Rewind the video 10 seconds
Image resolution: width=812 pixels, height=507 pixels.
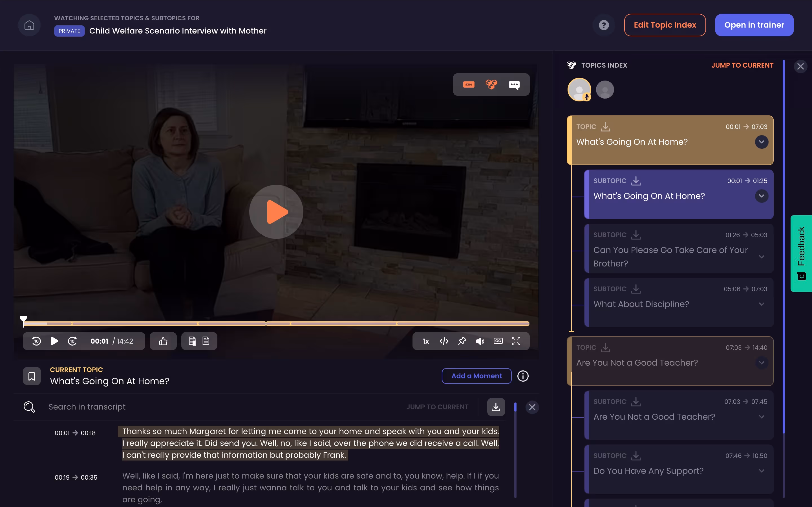point(36,341)
